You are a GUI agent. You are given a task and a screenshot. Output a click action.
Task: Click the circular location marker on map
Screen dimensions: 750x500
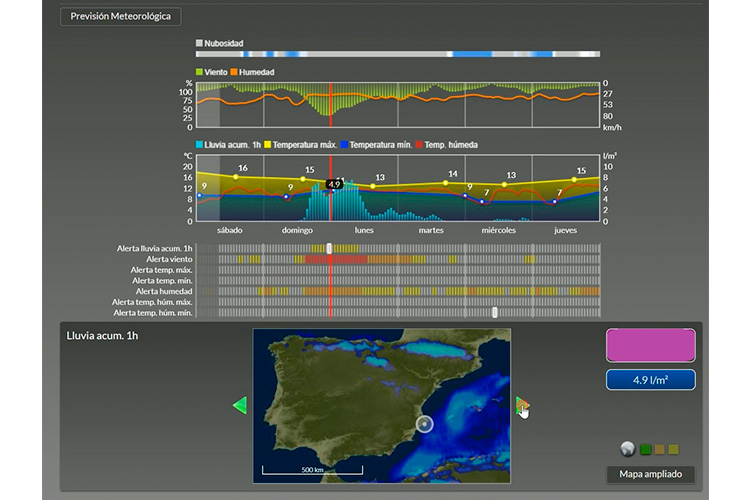tap(426, 424)
